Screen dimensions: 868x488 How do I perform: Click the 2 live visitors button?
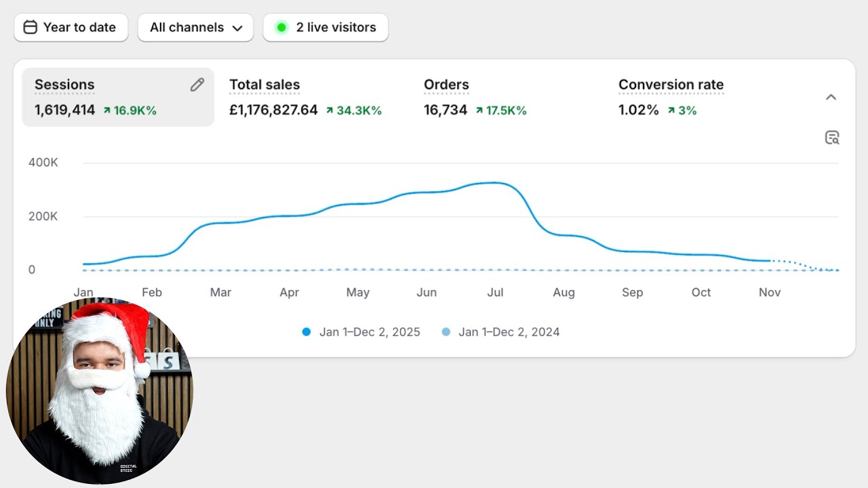tap(325, 28)
